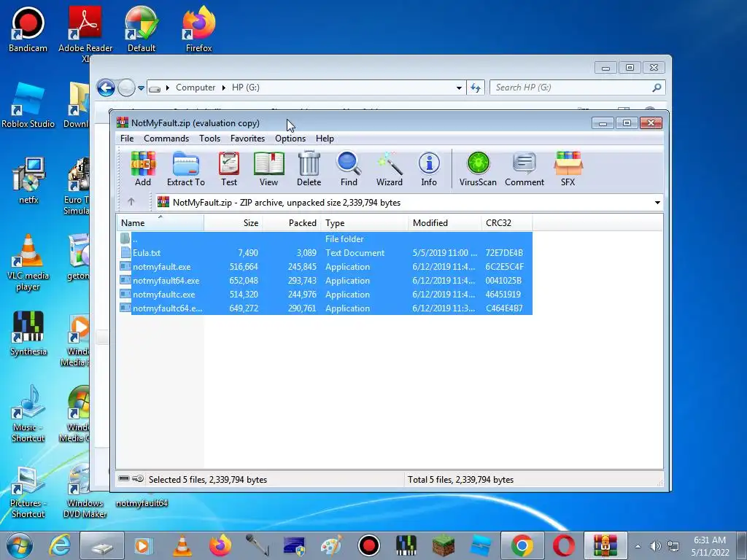Click the Test archive icon
This screenshot has width=747, height=560.
click(x=228, y=169)
